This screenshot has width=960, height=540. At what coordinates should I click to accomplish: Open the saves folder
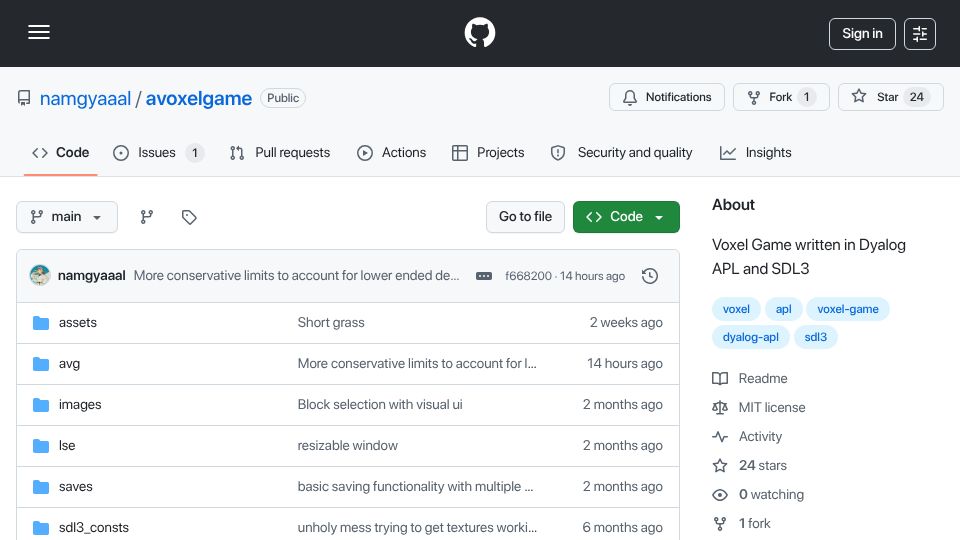click(75, 487)
